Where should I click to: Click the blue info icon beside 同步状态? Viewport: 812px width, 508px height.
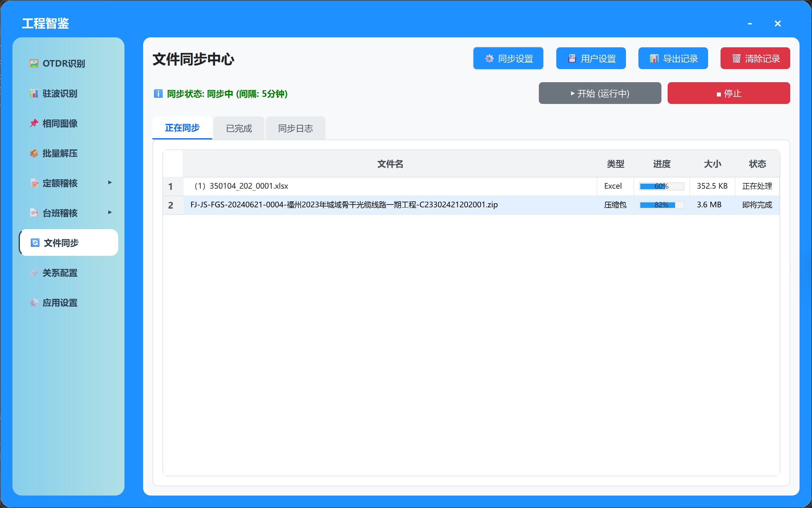(x=158, y=93)
